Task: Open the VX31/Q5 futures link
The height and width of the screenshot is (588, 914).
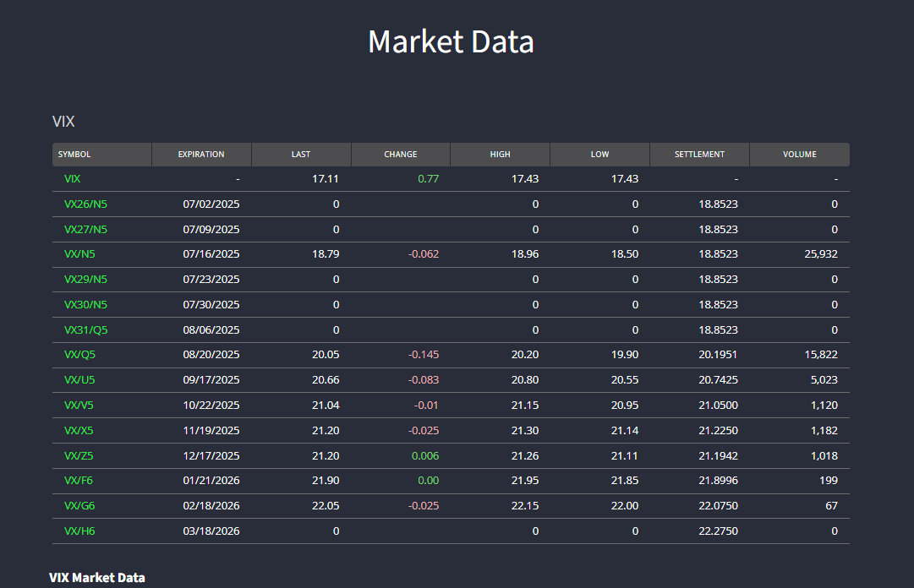Action: click(85, 330)
